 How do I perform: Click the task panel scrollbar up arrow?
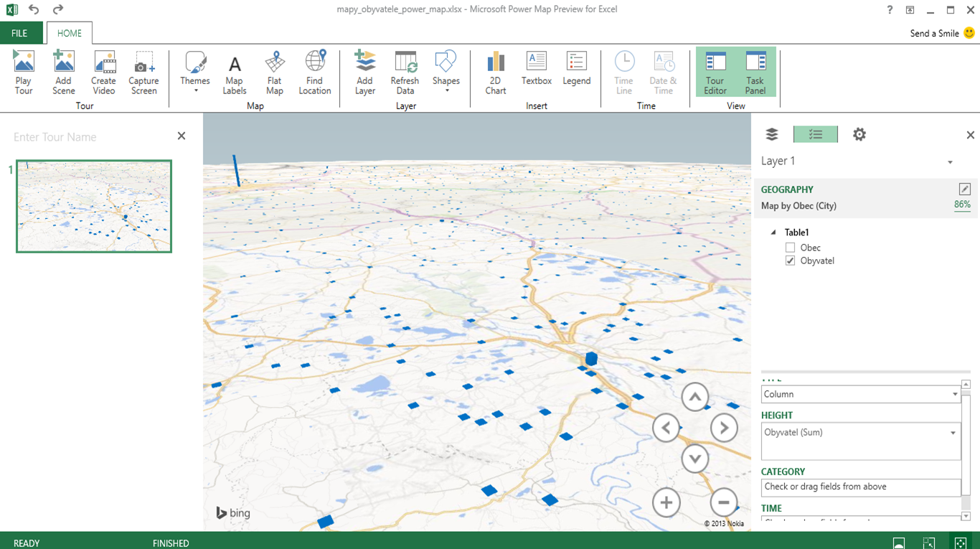(x=966, y=385)
